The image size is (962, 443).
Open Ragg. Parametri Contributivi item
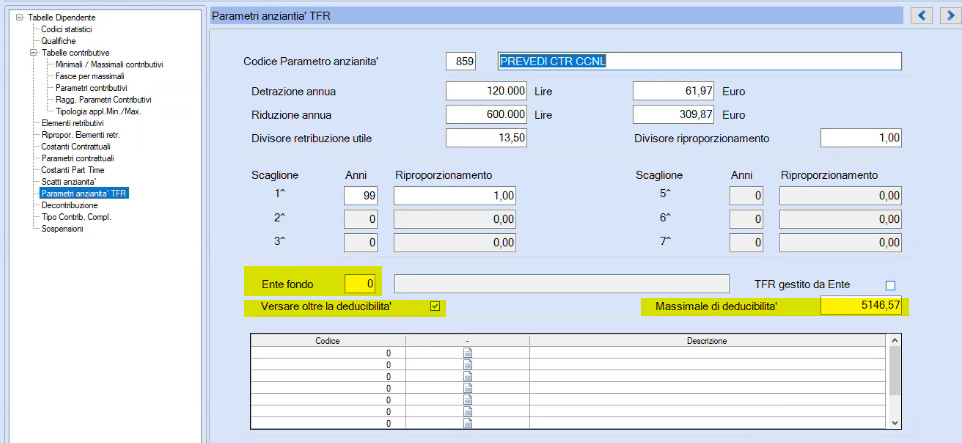pyautogui.click(x=103, y=99)
